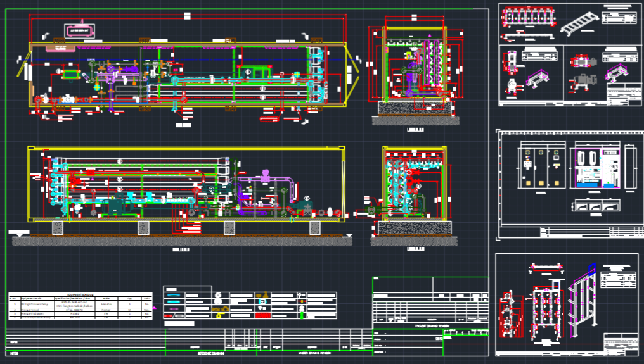Pick the isometric ladder in the top-right sheet
Image resolution: width=644 pixels, height=364 pixels.
pyautogui.click(x=578, y=23)
